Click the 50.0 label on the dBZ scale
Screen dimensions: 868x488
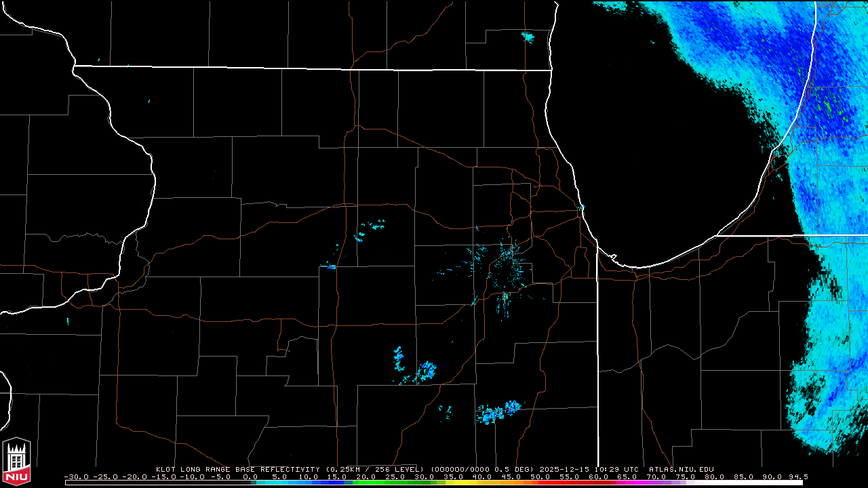[540, 476]
